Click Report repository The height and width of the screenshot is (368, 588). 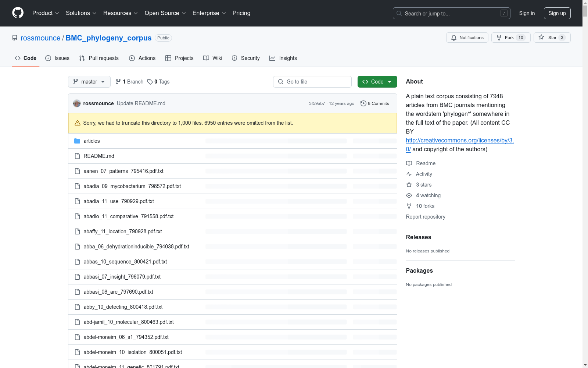click(x=426, y=217)
